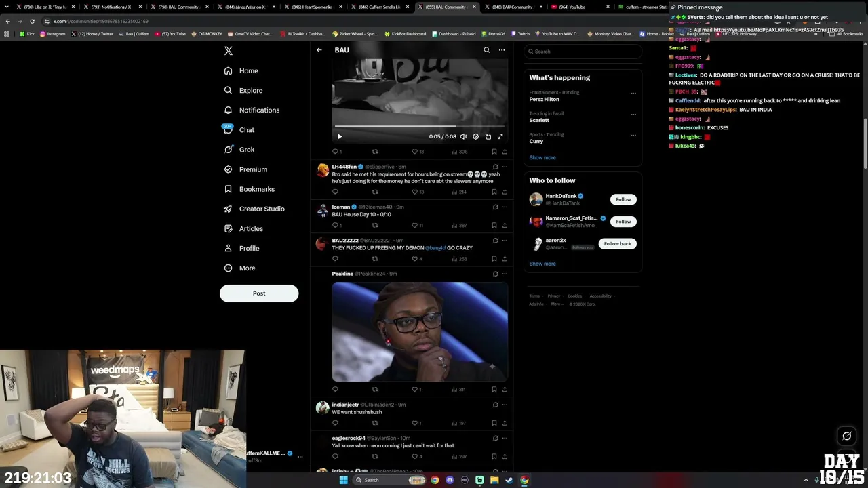Image resolution: width=868 pixels, height=488 pixels.
Task: Share the Iceman post
Action: [504, 225]
